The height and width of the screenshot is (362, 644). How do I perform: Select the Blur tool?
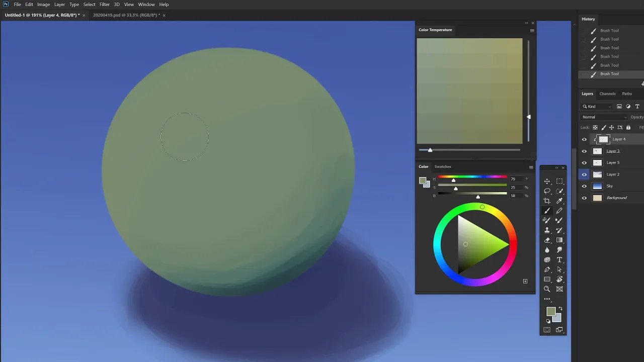[x=547, y=250]
